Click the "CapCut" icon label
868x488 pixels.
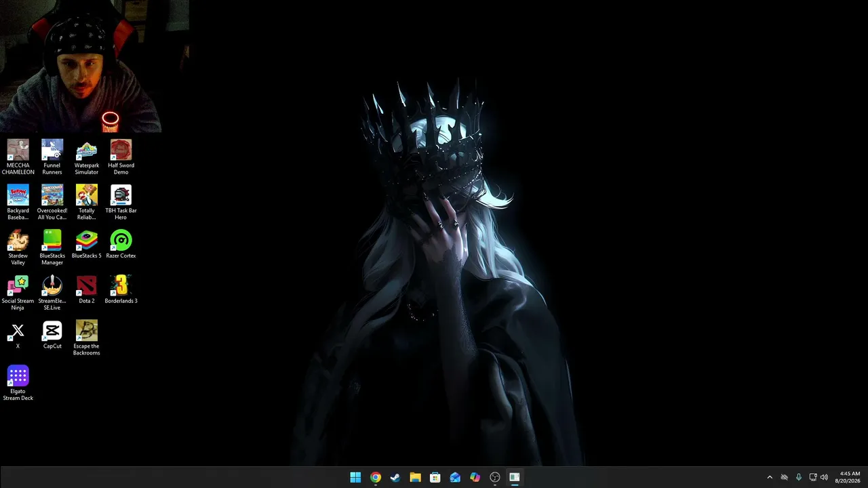point(52,346)
